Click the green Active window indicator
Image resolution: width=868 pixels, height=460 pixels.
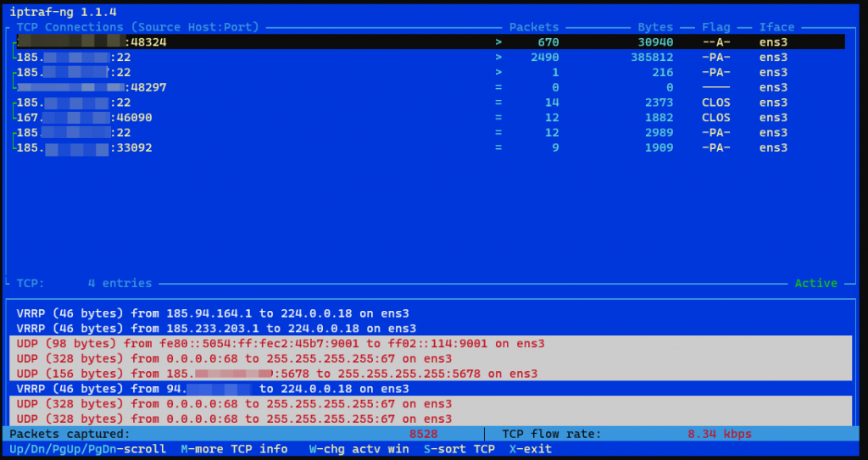(x=815, y=283)
